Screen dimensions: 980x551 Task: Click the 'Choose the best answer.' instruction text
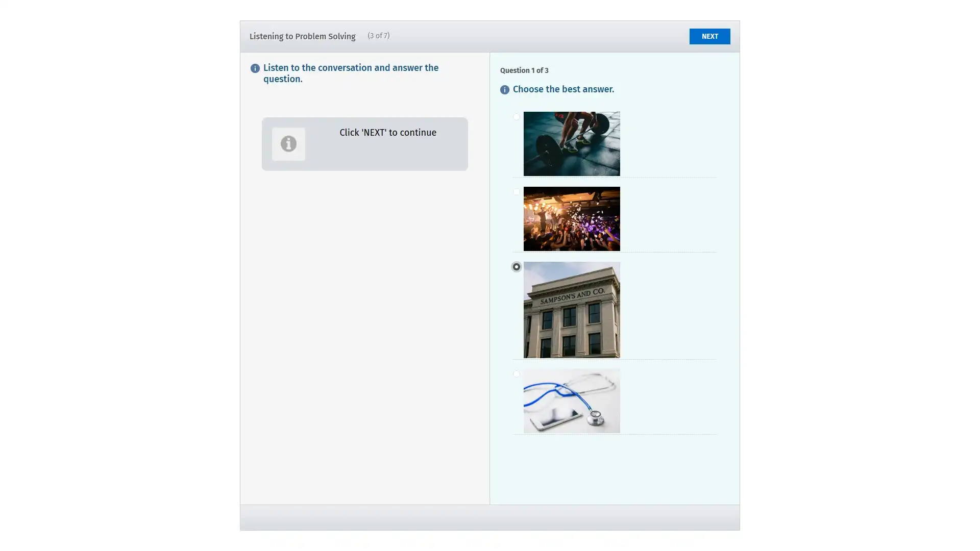563,89
